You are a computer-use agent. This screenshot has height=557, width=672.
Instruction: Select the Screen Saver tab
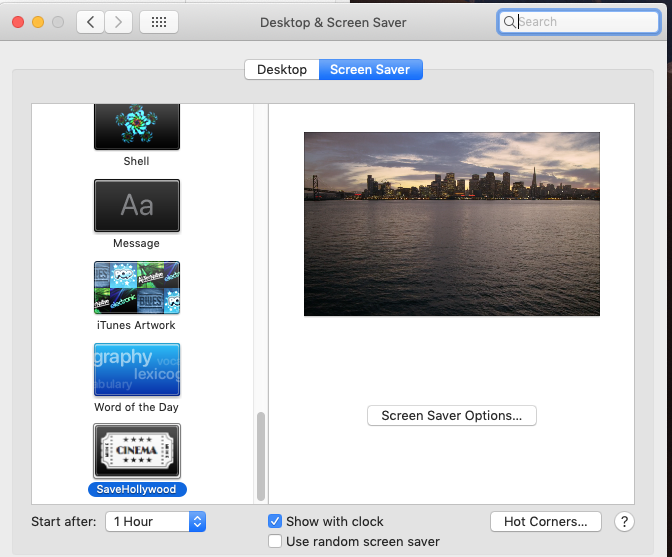(x=370, y=70)
